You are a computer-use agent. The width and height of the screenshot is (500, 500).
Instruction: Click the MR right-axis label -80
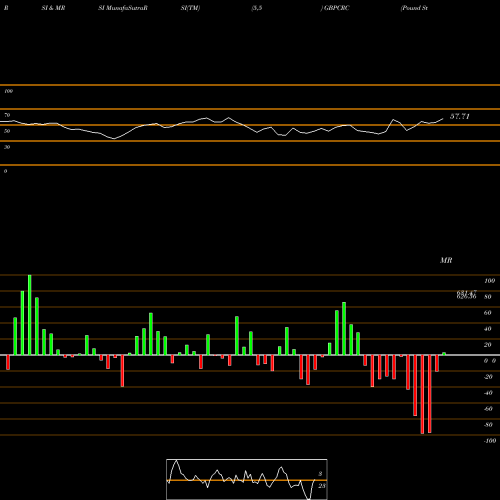click(x=488, y=425)
